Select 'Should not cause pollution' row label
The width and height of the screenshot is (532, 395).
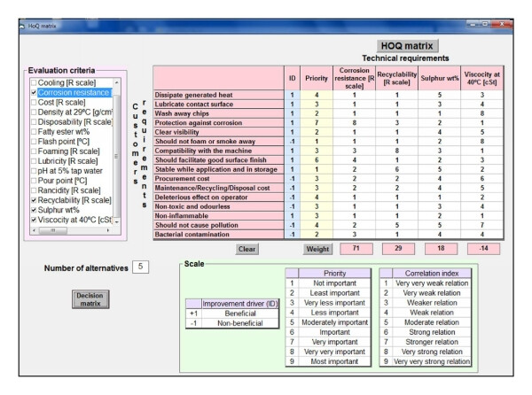pos(218,225)
